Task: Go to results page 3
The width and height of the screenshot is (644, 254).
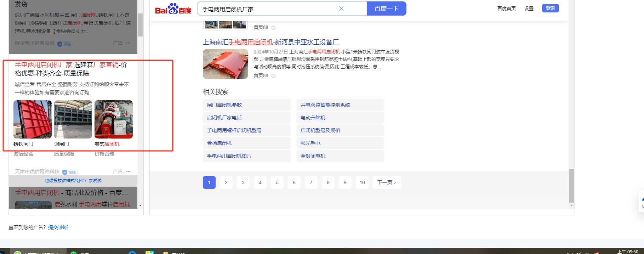Action: [243, 182]
